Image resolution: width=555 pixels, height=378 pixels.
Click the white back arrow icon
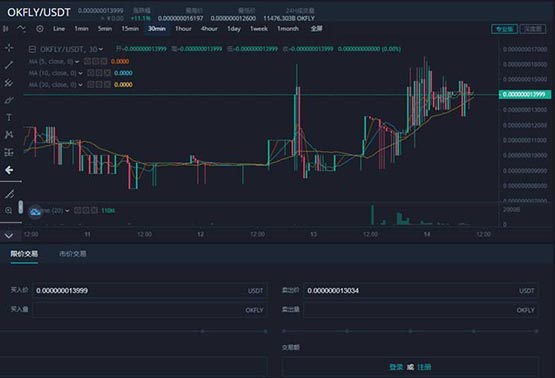(9, 170)
